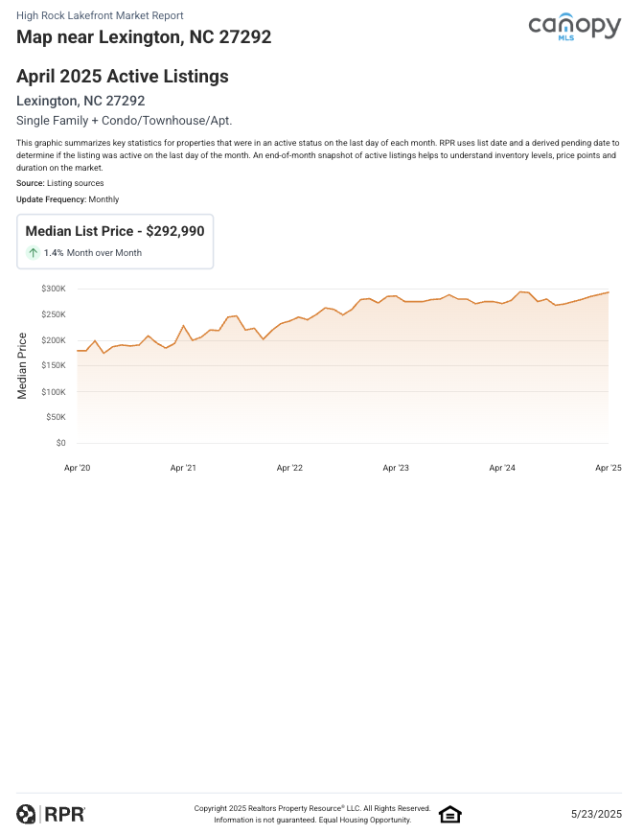Image resolution: width=644 pixels, height=834 pixels.
Task: Click the Apr '21 axis label
Action: click(183, 468)
